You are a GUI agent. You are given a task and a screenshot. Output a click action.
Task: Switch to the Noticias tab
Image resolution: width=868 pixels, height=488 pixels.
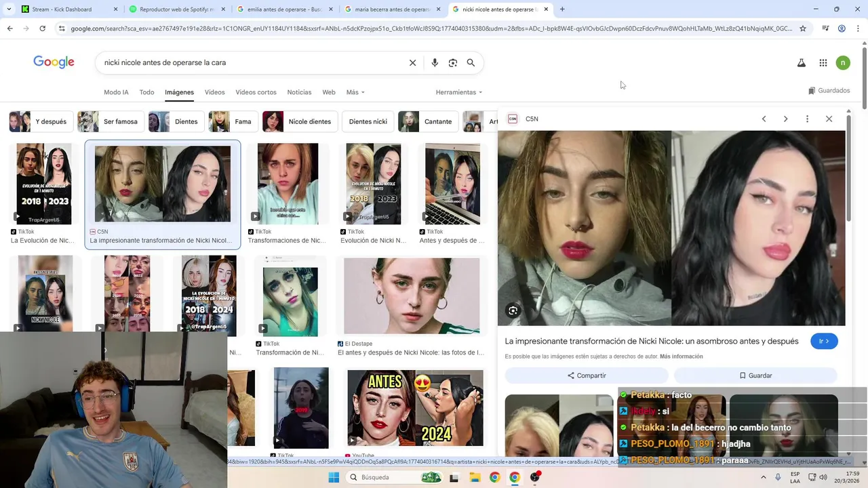(x=299, y=92)
